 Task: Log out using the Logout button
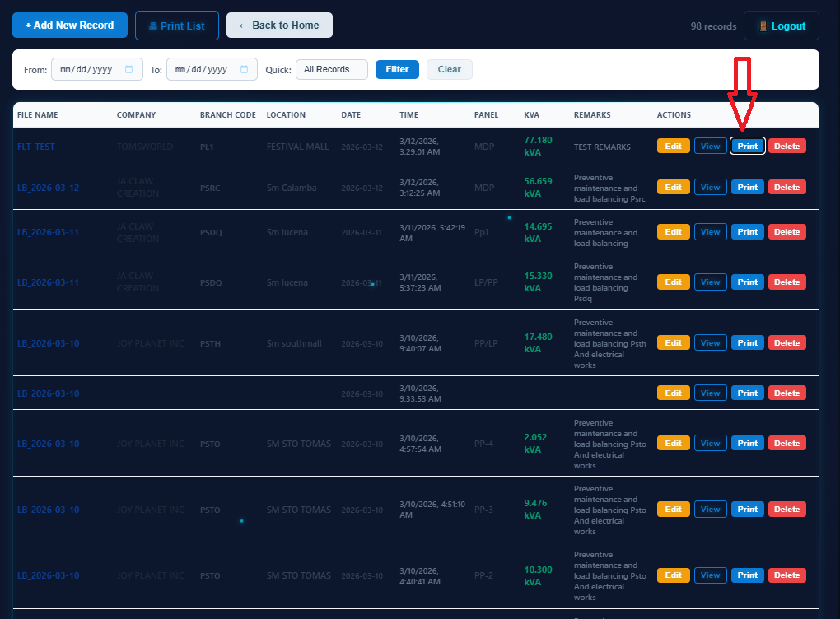[x=781, y=26]
